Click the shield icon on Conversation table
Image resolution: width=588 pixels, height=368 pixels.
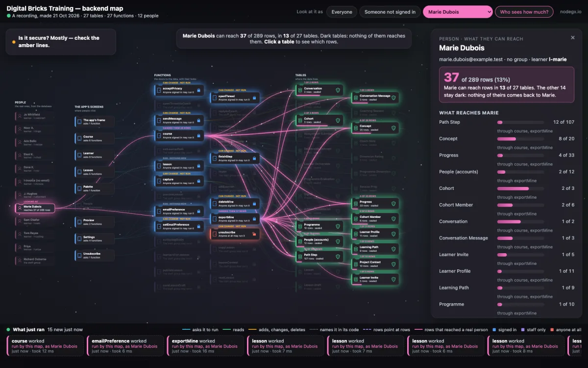[x=338, y=90]
